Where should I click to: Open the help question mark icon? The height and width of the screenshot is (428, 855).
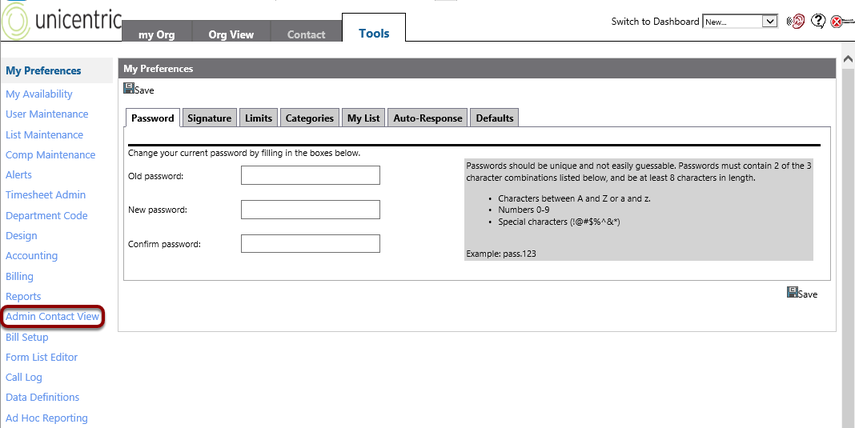[818, 21]
